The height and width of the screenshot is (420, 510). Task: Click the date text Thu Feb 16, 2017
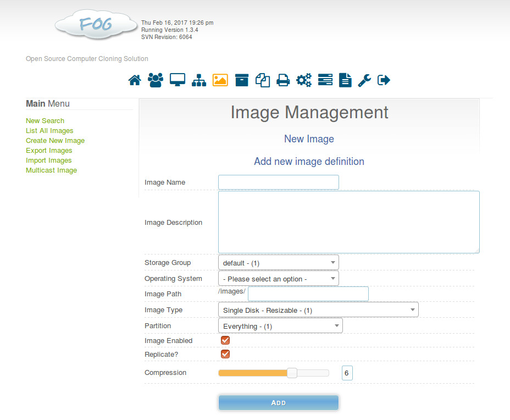point(164,23)
